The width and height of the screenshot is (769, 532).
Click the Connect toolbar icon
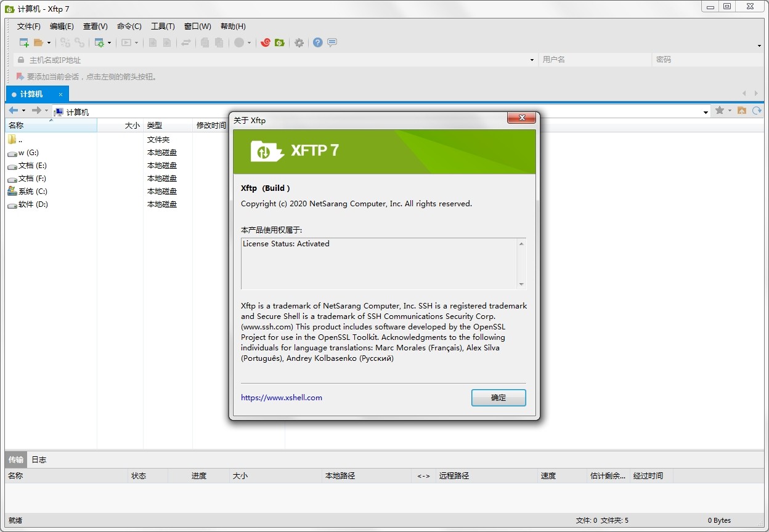pyautogui.click(x=65, y=42)
